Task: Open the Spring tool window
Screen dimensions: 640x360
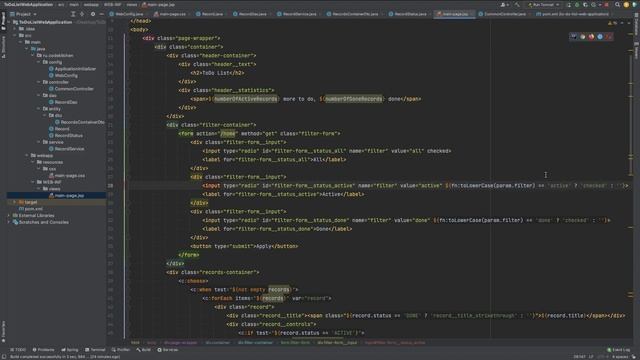Action: 69,350
